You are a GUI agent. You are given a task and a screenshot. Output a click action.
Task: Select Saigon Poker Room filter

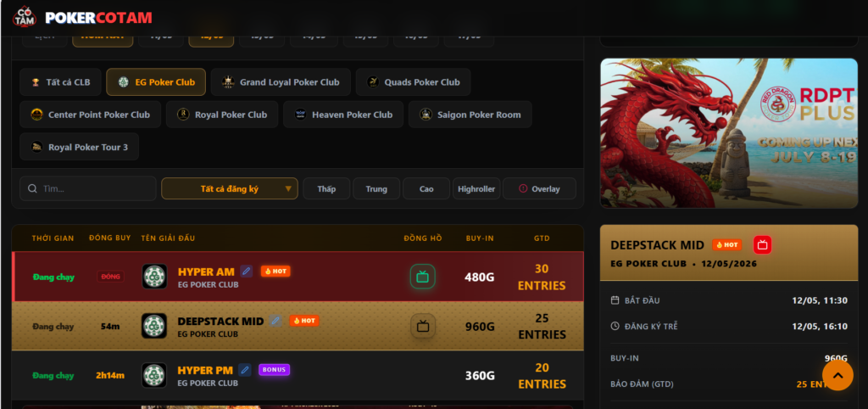click(470, 115)
